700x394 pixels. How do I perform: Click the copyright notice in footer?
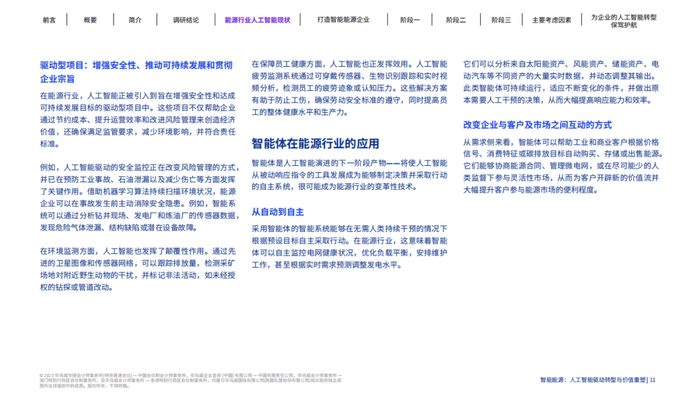(x=191, y=381)
